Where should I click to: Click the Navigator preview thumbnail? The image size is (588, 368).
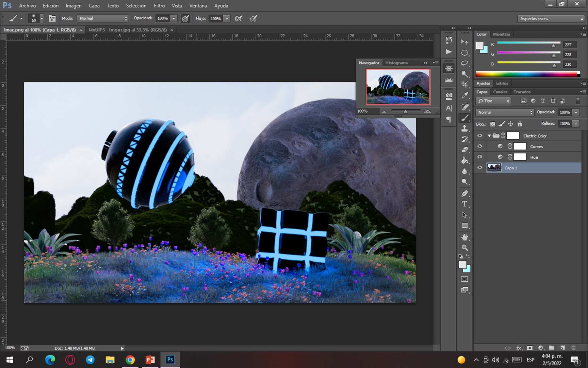point(398,87)
